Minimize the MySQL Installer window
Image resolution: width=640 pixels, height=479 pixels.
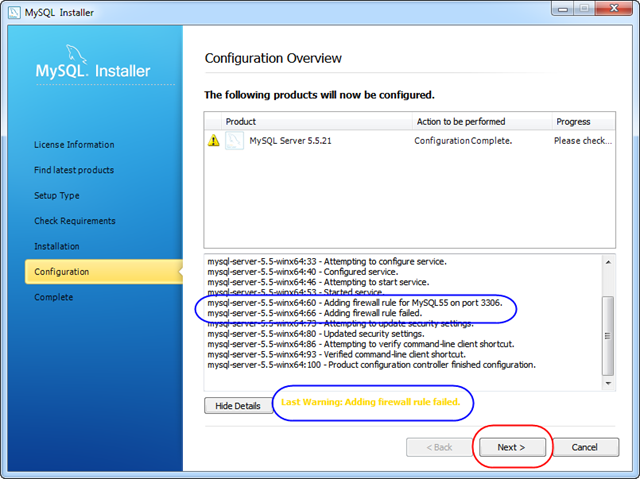tap(563, 9)
